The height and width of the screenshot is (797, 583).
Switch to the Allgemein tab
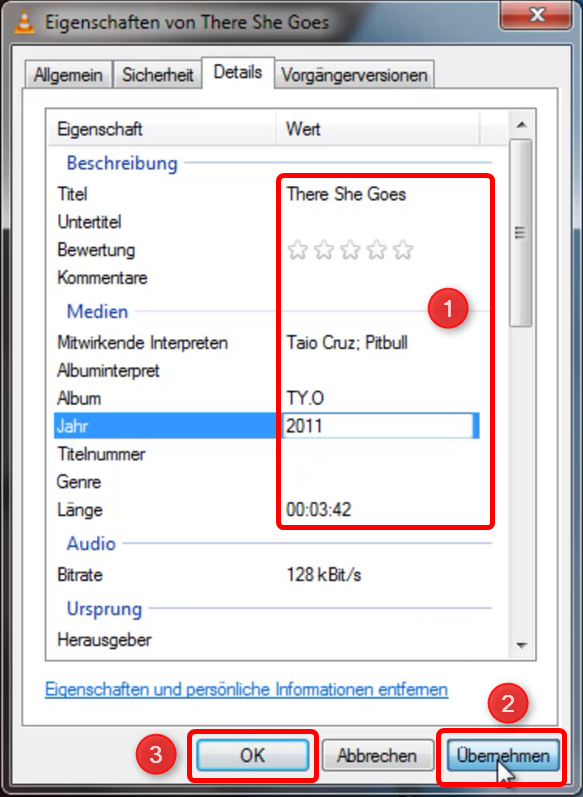(x=68, y=75)
